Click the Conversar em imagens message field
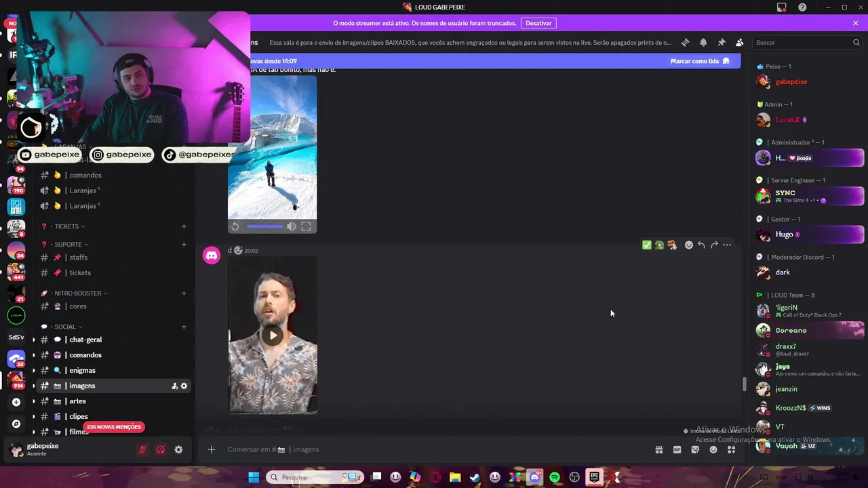This screenshot has width=868, height=488. coord(434,449)
